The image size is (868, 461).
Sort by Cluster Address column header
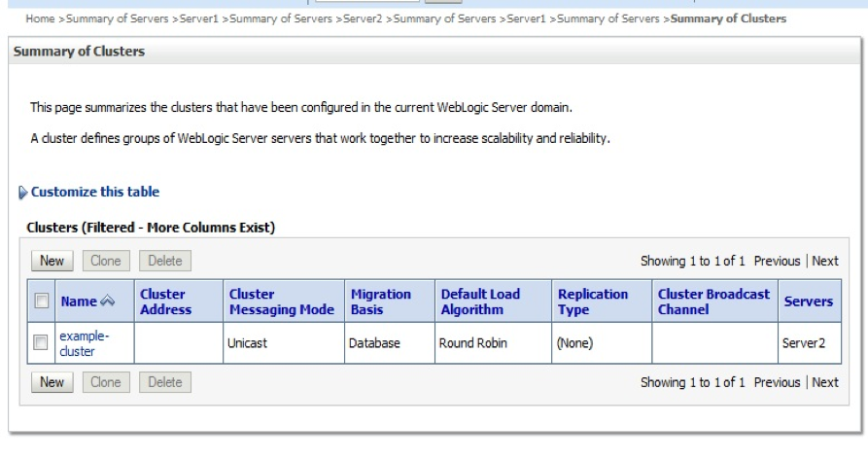click(x=165, y=301)
